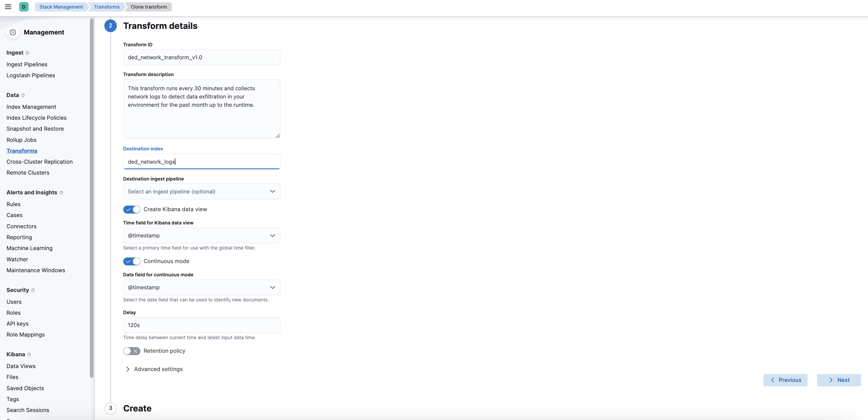Click the Next button
This screenshot has height=420, width=868.
(838, 380)
